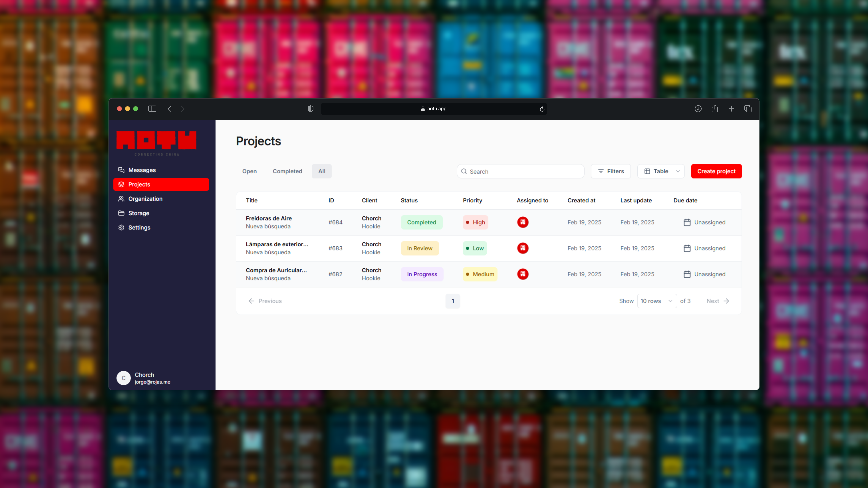Click the AOTU logo in the sidebar
The height and width of the screenshot is (488, 868).
pos(156,143)
